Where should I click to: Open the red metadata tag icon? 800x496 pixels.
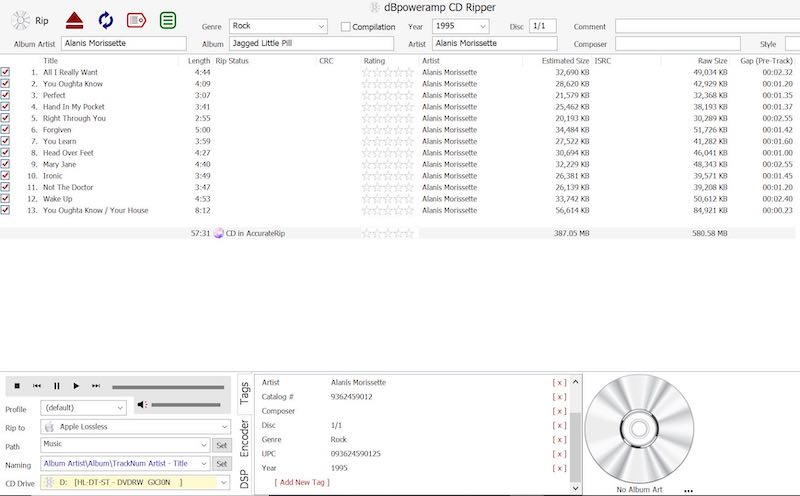[137, 20]
